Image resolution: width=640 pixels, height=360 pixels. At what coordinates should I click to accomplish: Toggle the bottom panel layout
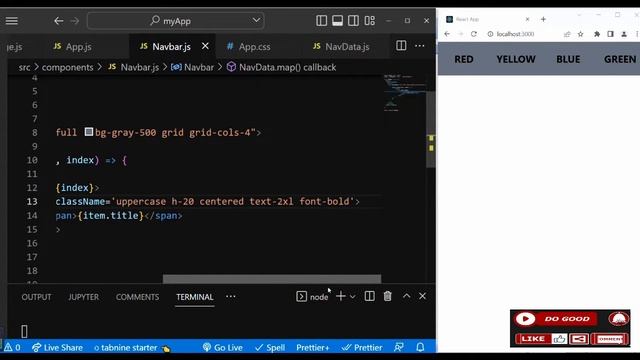point(337,20)
